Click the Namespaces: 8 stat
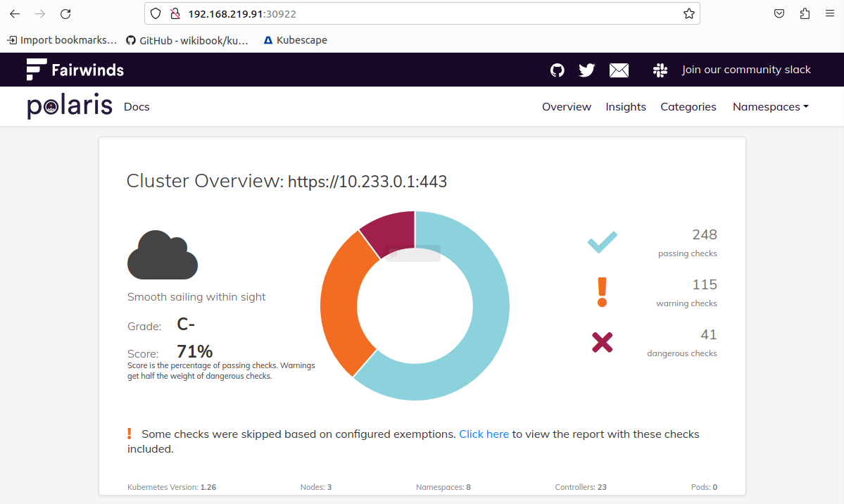 click(x=443, y=487)
